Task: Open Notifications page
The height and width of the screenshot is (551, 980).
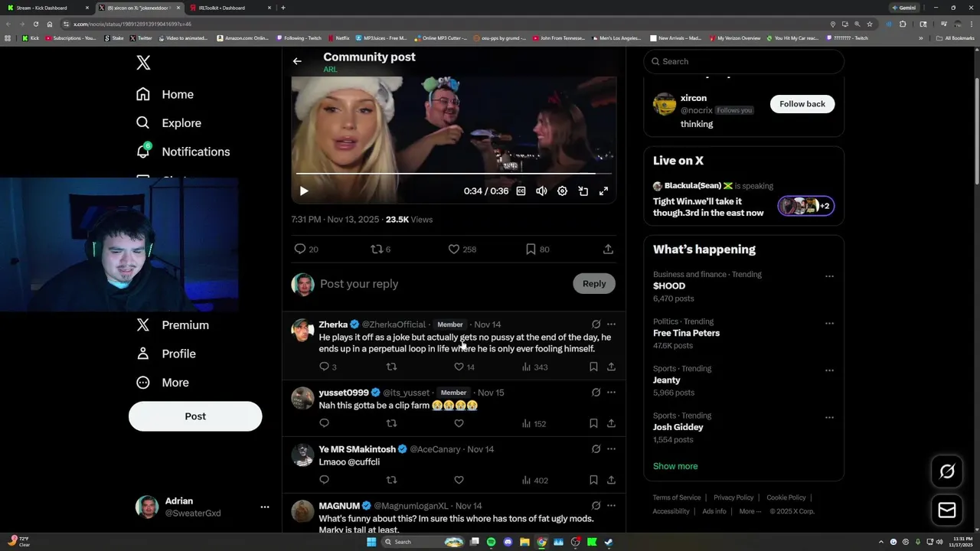Action: pos(183,152)
